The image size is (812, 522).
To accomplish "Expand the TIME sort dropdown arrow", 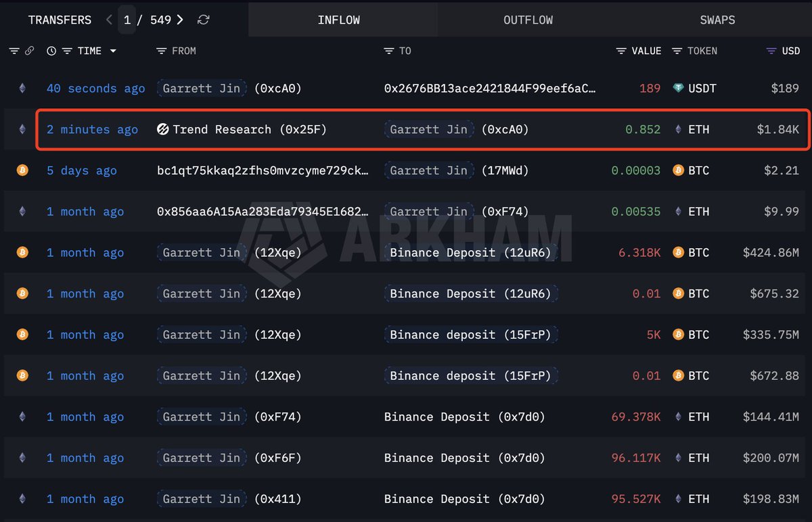I will tap(113, 51).
